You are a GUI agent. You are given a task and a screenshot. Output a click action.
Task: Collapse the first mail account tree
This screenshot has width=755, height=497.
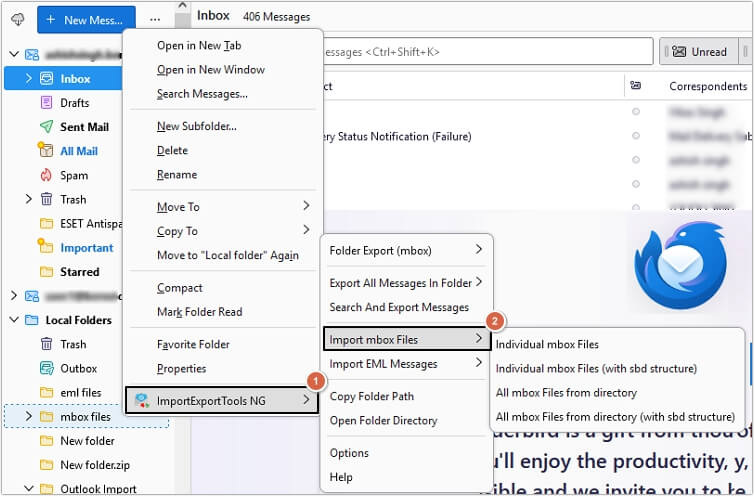[14, 54]
